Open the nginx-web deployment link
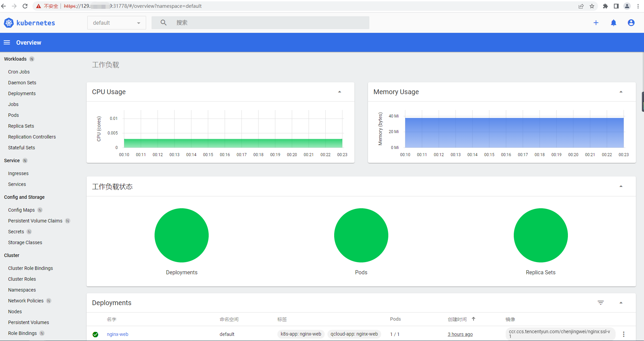This screenshot has width=644, height=341. pos(117,334)
